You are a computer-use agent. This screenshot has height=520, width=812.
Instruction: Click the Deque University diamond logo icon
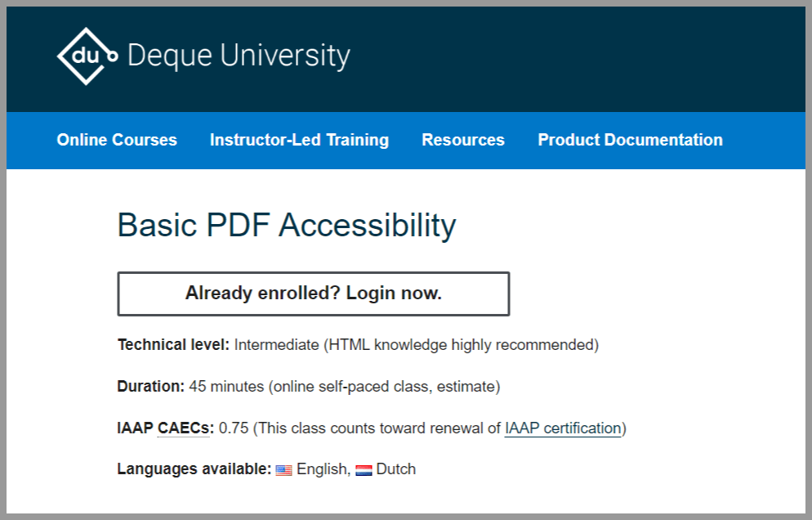tap(87, 56)
